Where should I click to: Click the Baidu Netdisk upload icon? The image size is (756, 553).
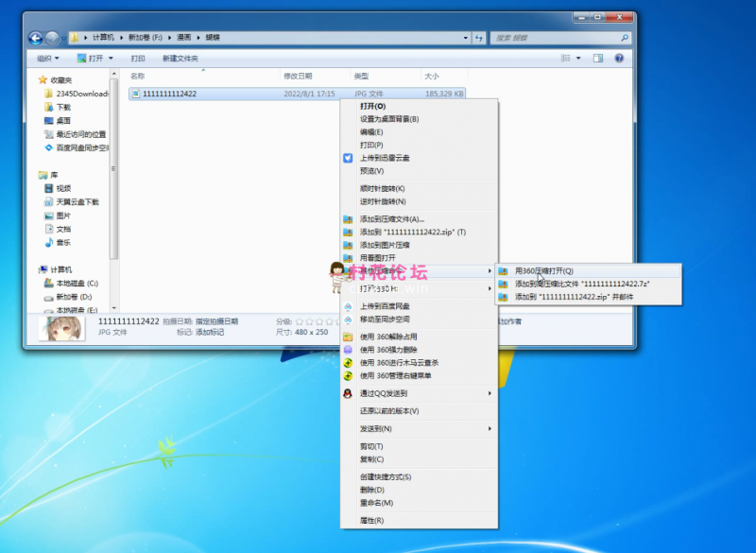pyautogui.click(x=348, y=306)
